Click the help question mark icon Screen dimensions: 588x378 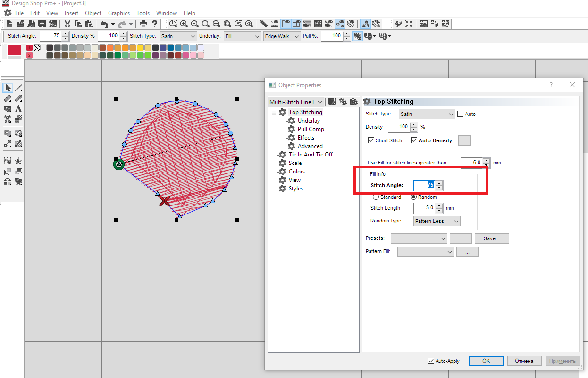[x=154, y=24]
